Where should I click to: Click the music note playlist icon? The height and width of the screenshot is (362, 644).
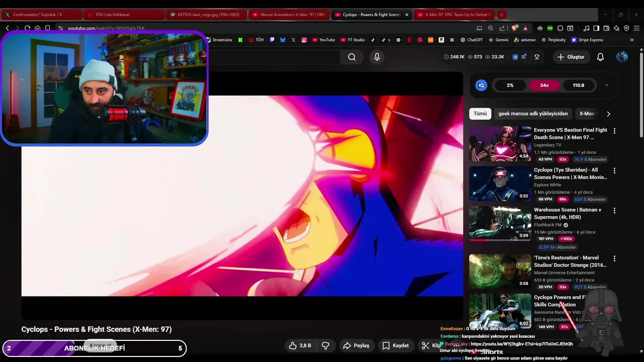(586, 28)
